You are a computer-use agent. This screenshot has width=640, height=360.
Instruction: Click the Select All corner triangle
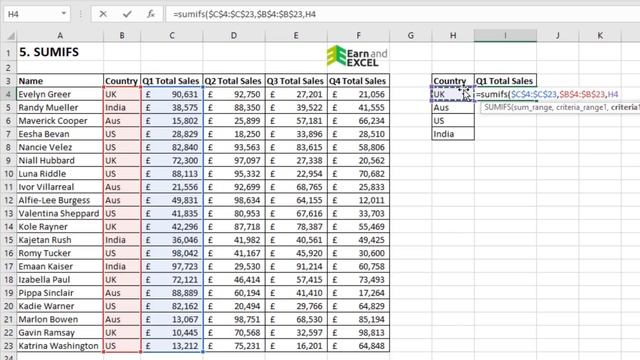[10, 36]
